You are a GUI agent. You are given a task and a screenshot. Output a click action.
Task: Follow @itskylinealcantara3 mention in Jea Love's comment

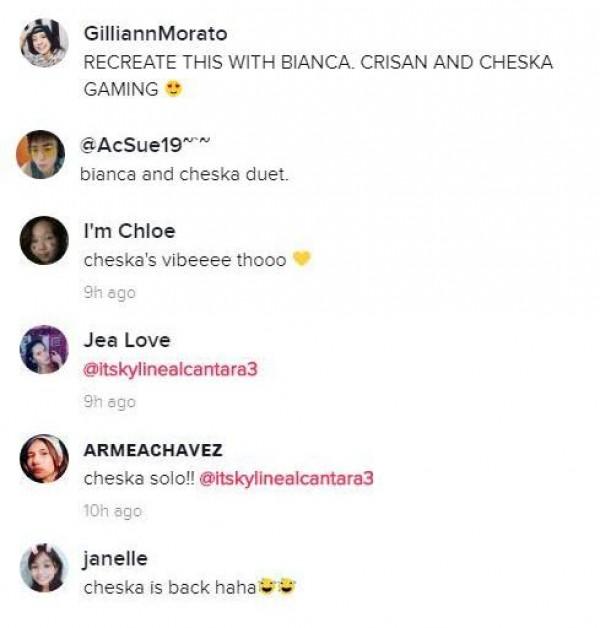click(x=170, y=369)
